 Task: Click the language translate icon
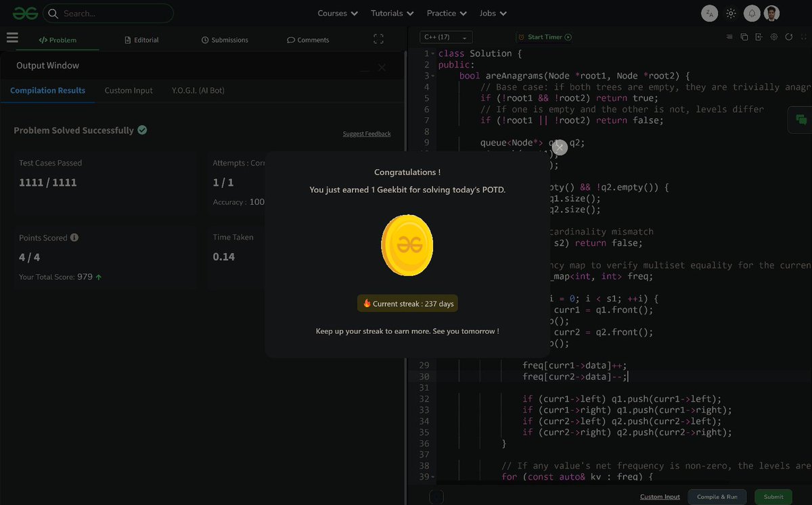(709, 14)
